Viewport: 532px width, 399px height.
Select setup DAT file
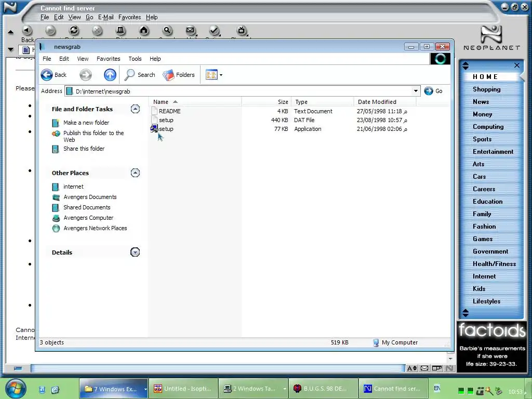(166, 120)
